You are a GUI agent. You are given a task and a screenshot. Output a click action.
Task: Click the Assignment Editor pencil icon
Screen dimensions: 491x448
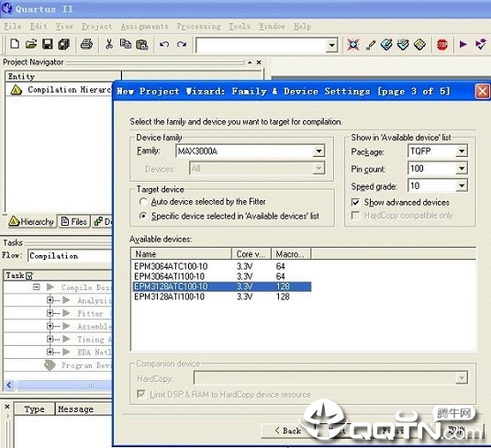tap(371, 45)
